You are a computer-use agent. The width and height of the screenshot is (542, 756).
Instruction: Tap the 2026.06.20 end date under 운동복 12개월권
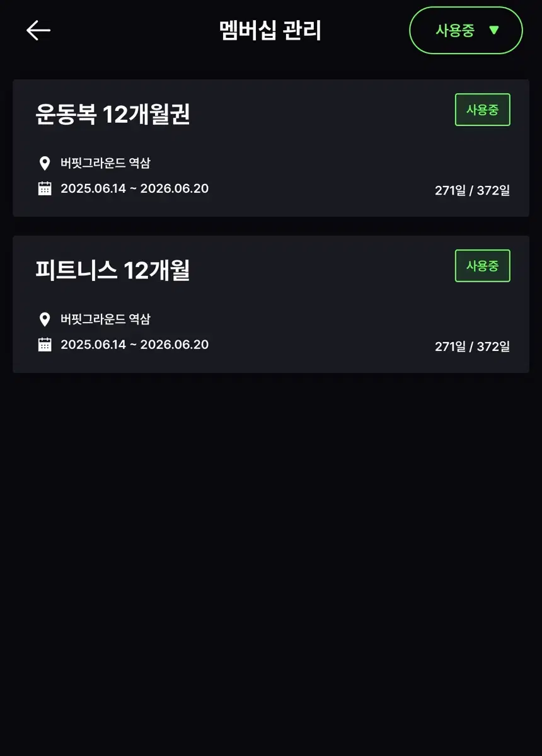[x=175, y=188]
